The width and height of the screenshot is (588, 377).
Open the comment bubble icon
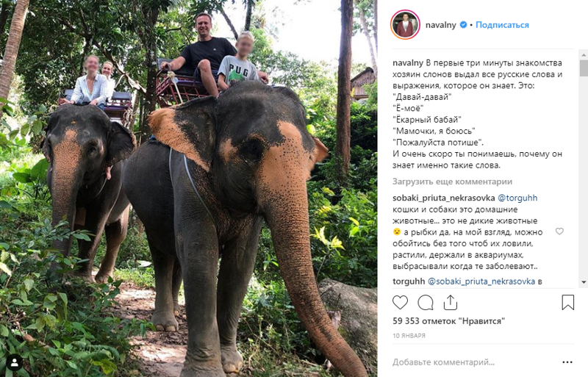point(426,302)
